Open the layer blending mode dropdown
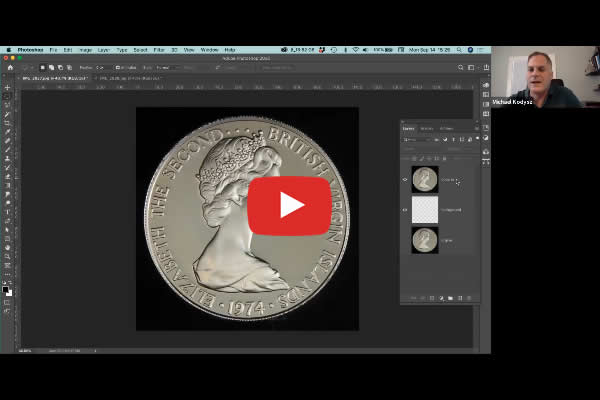The width and height of the screenshot is (600, 400). pyautogui.click(x=421, y=149)
